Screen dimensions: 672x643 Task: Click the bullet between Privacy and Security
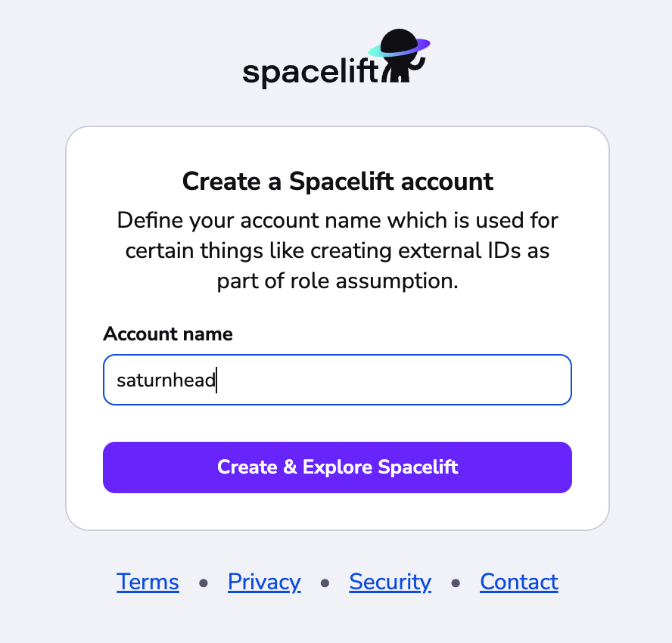coord(325,582)
